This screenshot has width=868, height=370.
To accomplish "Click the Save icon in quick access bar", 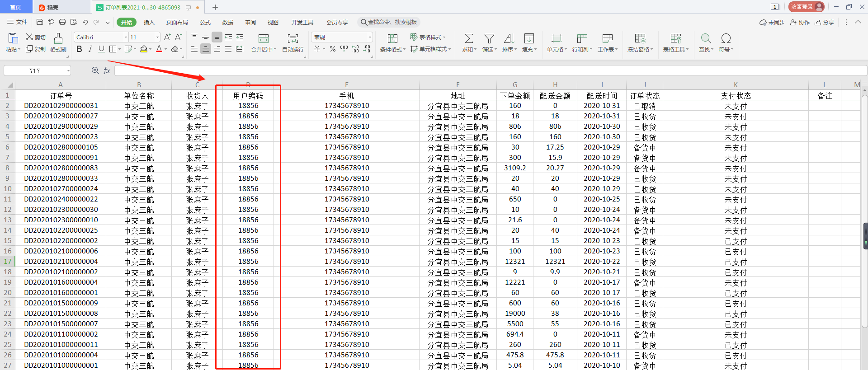I will [40, 22].
